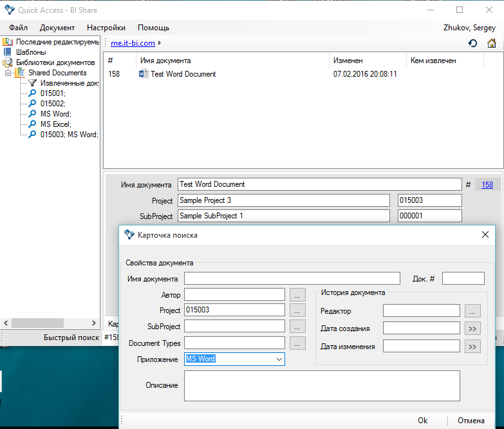Click the funnel icon for Извлеченные документы
The height and width of the screenshot is (429, 504).
click(x=32, y=83)
